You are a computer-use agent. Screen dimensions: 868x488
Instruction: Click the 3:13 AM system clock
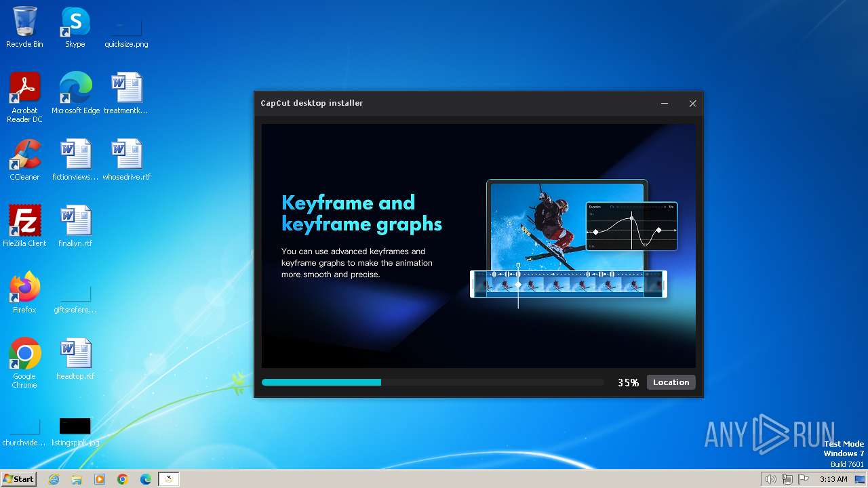[x=833, y=479]
